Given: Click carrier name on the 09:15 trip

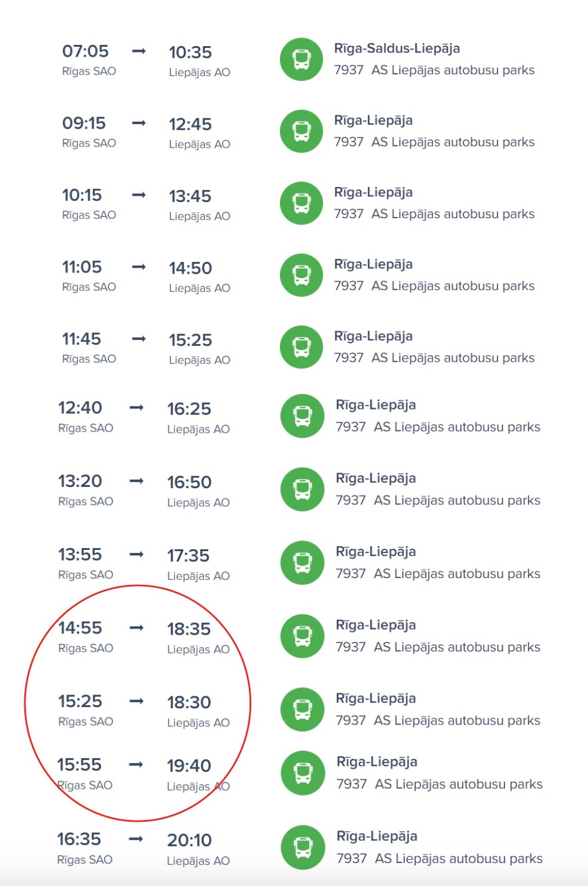Looking at the screenshot, I should click(x=453, y=142).
